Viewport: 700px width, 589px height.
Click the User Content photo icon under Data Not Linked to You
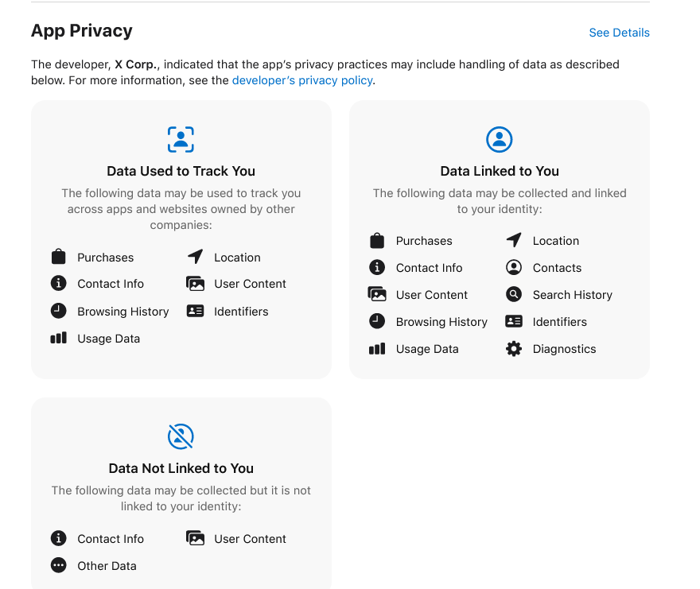195,538
